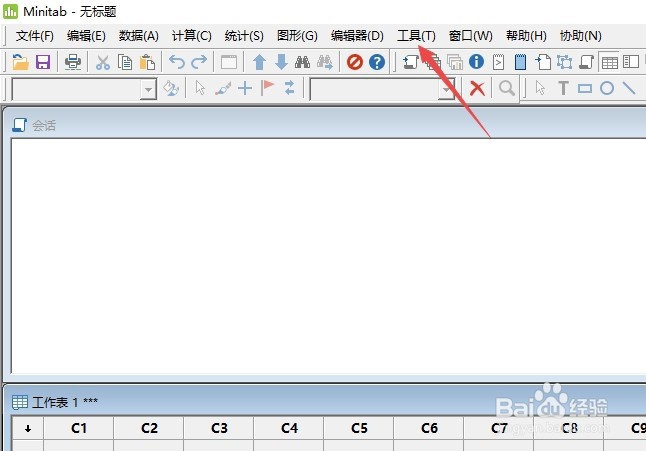
Task: Cut selection with the scissors icon
Action: click(x=103, y=63)
